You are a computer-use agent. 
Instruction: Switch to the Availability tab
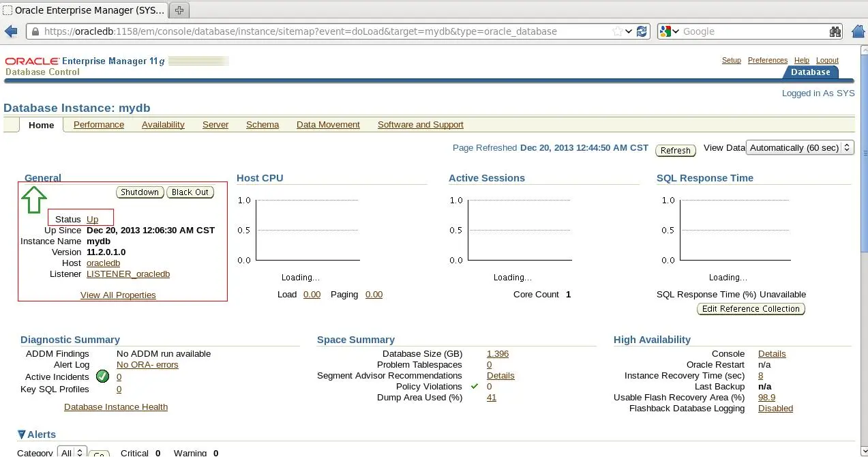click(x=163, y=125)
